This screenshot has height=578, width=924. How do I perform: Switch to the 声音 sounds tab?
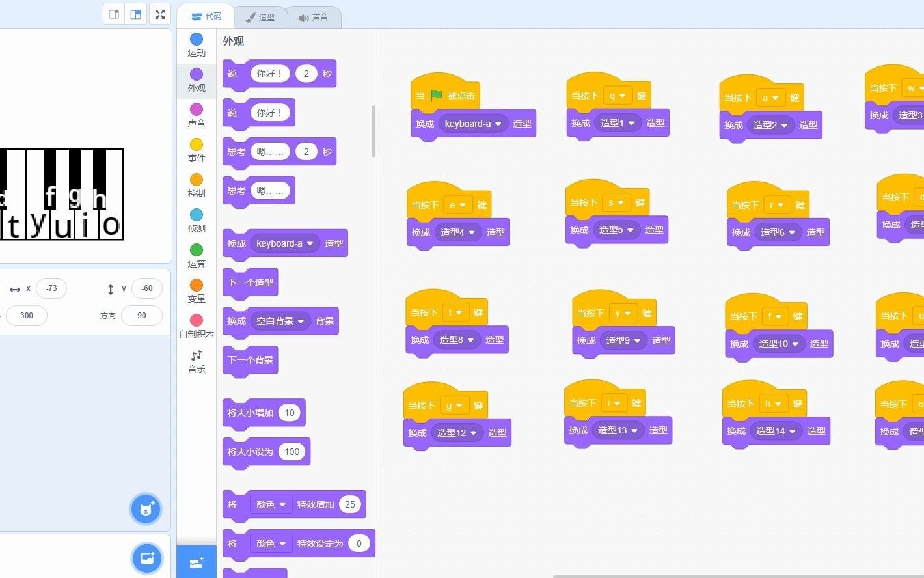[x=314, y=18]
